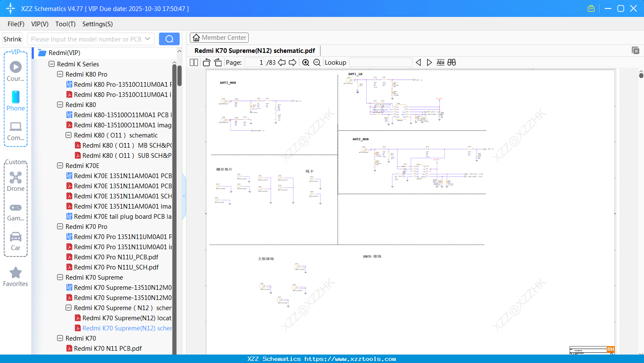Rotate page clockwise
This screenshot has height=363, width=644.
pyautogui.click(x=218, y=63)
